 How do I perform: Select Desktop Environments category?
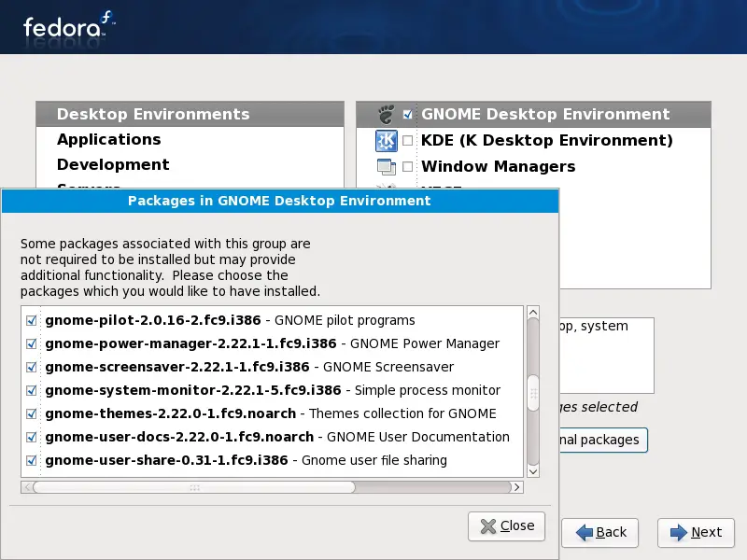pos(190,114)
